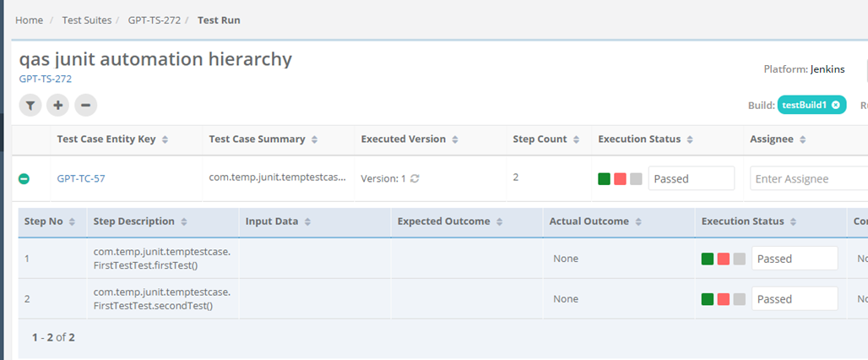Click step 2 Actual Outcome None

pyautogui.click(x=566, y=299)
